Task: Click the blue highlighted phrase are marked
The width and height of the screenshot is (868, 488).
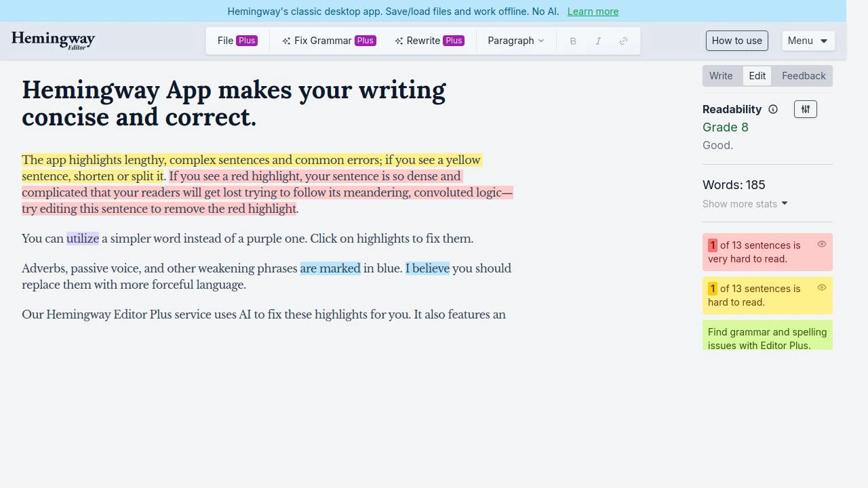Action: click(x=330, y=268)
